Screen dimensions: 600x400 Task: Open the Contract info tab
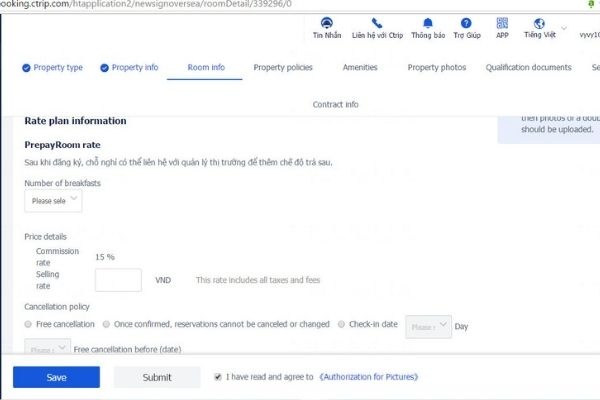coord(336,104)
